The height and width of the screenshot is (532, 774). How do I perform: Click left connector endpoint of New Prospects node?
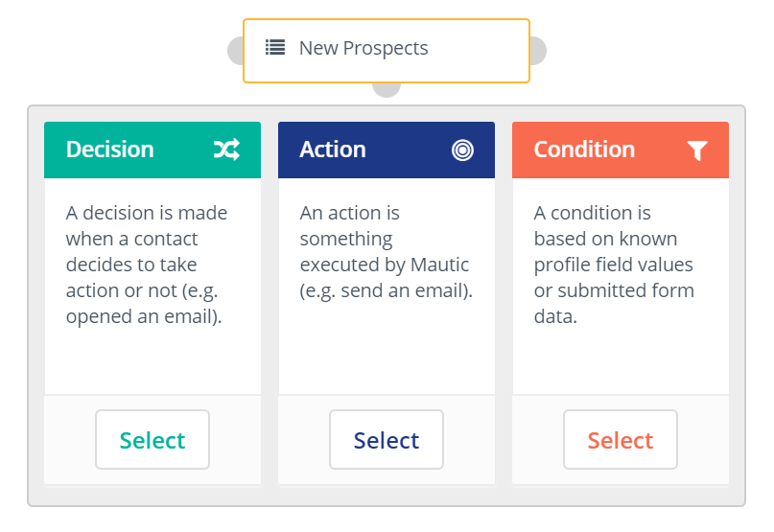coord(235,51)
